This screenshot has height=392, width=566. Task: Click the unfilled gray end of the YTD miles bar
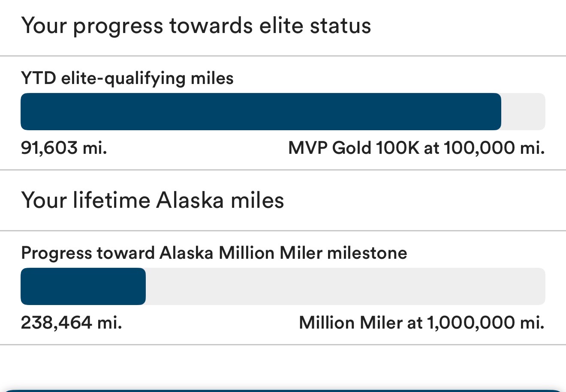(523, 111)
